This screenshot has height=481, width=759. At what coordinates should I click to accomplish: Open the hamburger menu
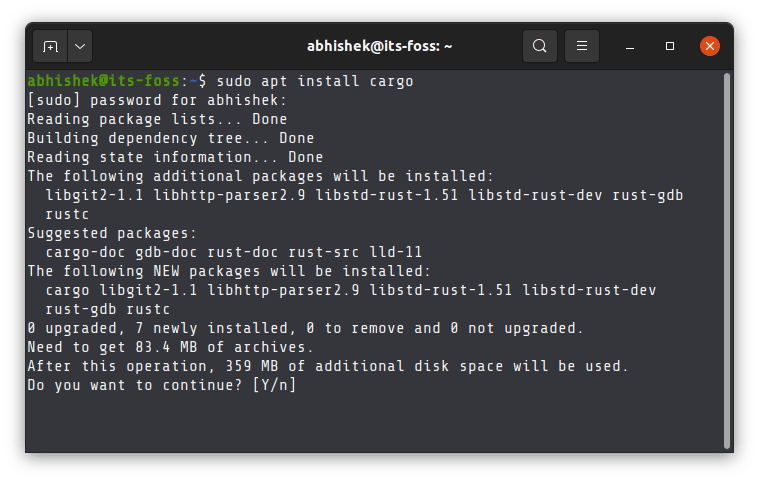[581, 46]
